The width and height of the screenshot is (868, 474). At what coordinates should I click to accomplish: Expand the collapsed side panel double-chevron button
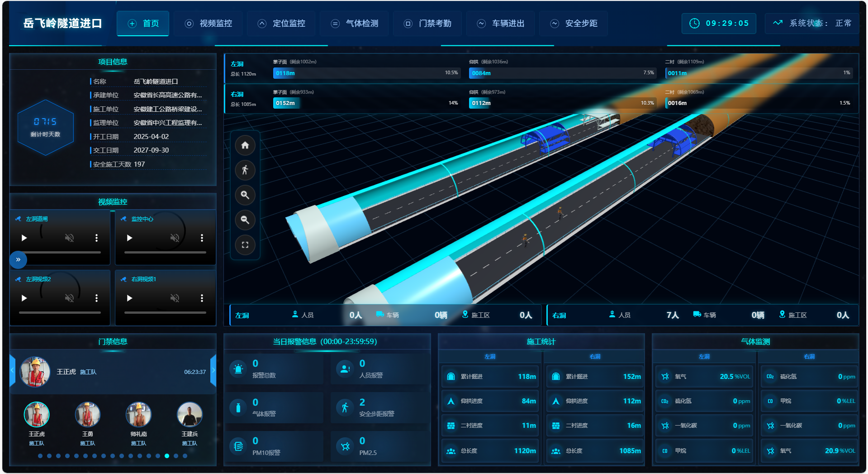[x=18, y=259]
